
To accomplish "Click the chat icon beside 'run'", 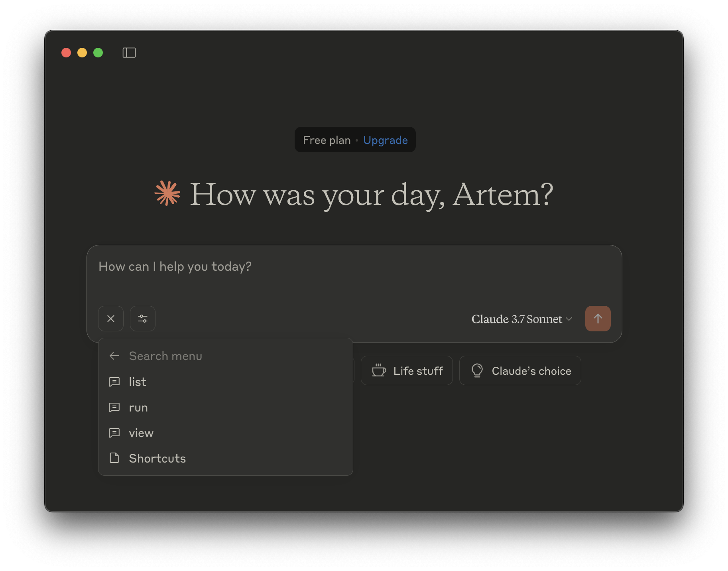I will point(114,408).
